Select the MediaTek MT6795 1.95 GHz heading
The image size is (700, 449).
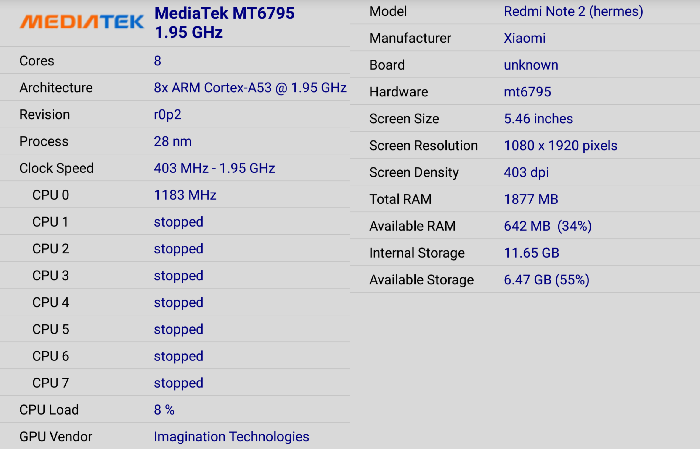point(224,23)
